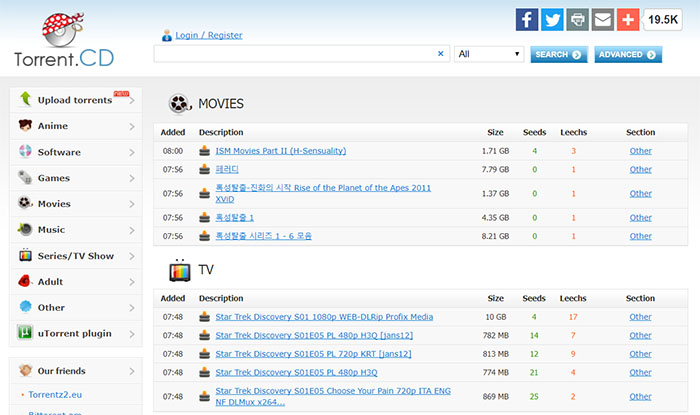Screen dimensions: 700x415
Task: Click into the search text field
Action: pos(295,54)
